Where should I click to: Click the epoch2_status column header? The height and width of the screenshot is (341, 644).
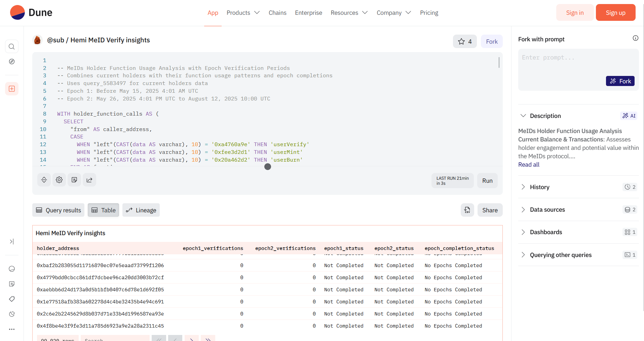[394, 248]
